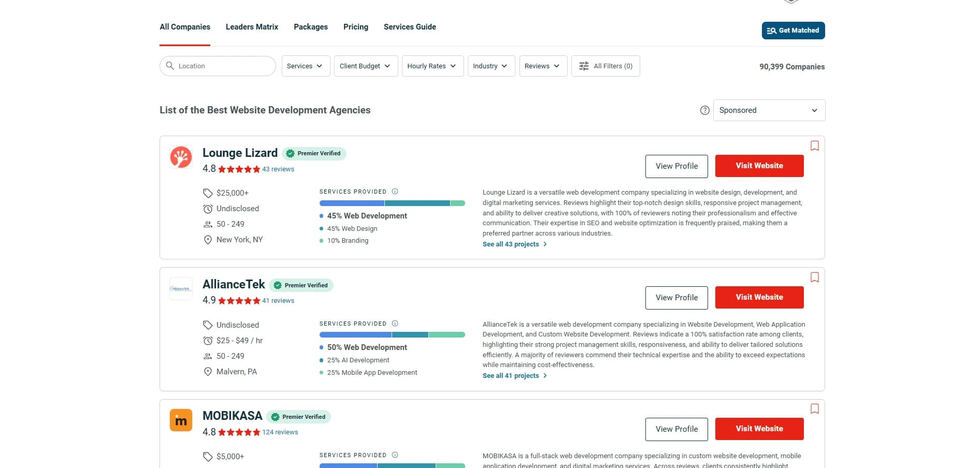This screenshot has height=468, width=980.
Task: Click Lounge Lizard's services breakdown bar
Action: click(x=392, y=203)
